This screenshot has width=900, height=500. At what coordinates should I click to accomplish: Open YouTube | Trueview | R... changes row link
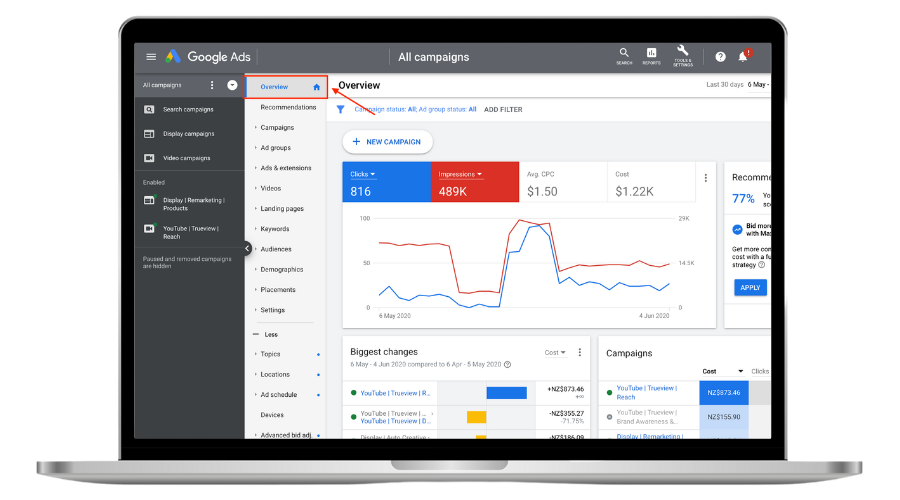(395, 393)
